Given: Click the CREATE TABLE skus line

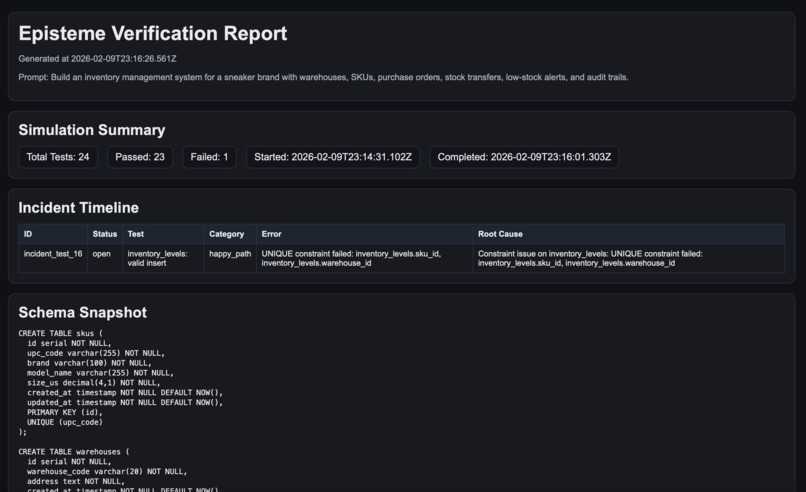Looking at the screenshot, I should 61,333.
